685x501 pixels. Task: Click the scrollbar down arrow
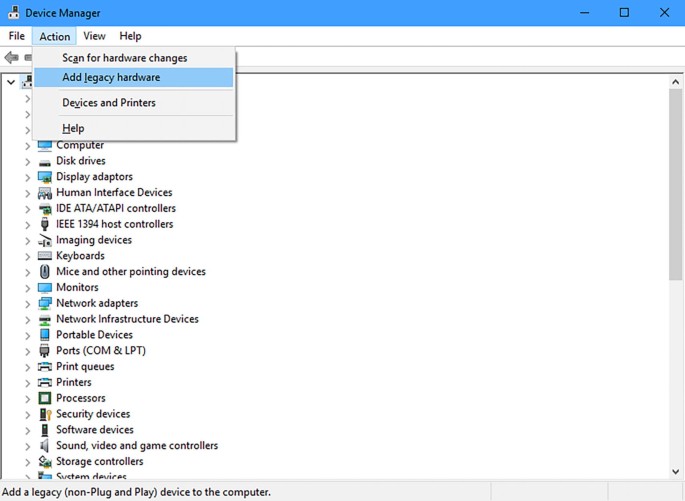(676, 471)
